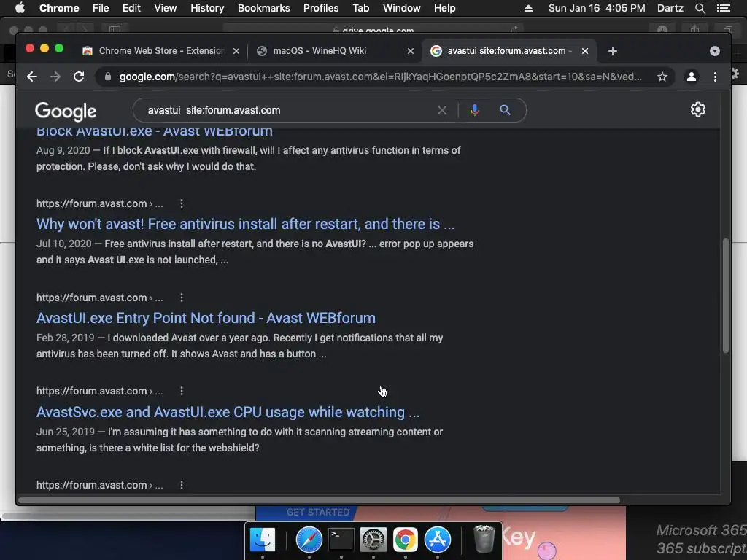Close the macOS - WineHQ Wiki tab
The width and height of the screenshot is (747, 560).
(x=411, y=51)
